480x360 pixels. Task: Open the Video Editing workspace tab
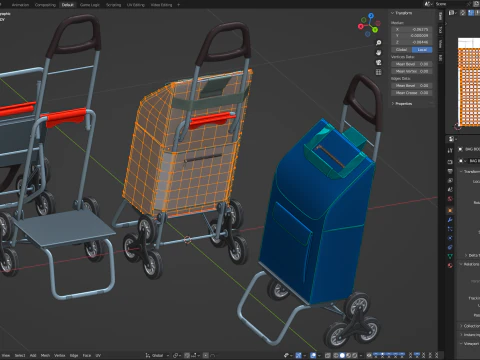[x=161, y=5]
